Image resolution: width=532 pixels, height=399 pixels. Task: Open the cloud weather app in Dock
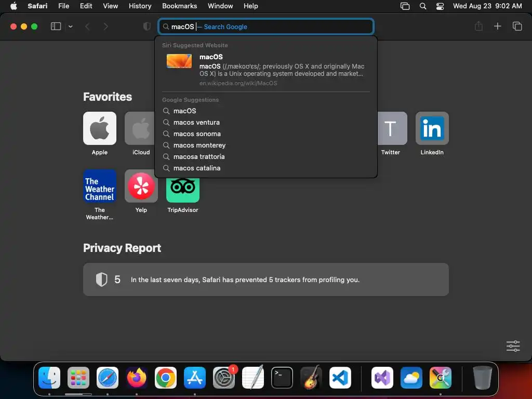(411, 378)
